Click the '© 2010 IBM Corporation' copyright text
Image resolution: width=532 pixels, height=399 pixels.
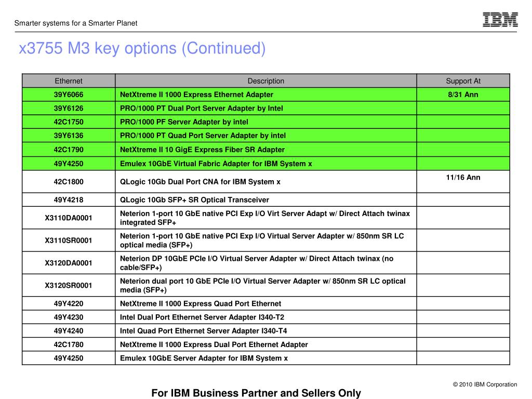coord(485,384)
